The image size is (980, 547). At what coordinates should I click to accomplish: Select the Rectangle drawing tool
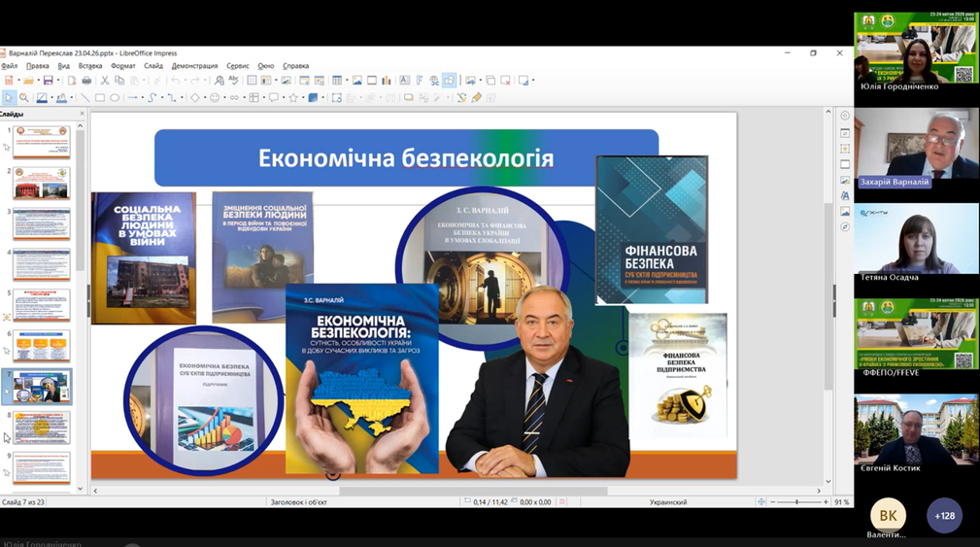pyautogui.click(x=99, y=98)
